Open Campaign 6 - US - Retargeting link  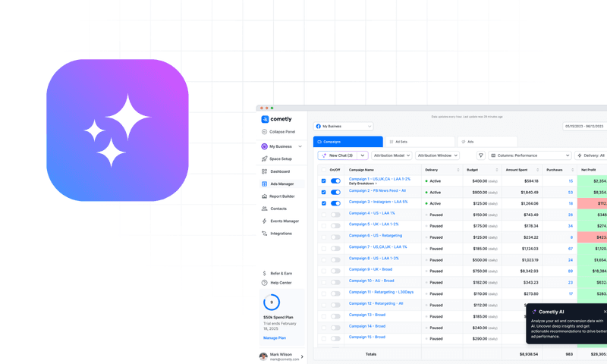(376, 236)
